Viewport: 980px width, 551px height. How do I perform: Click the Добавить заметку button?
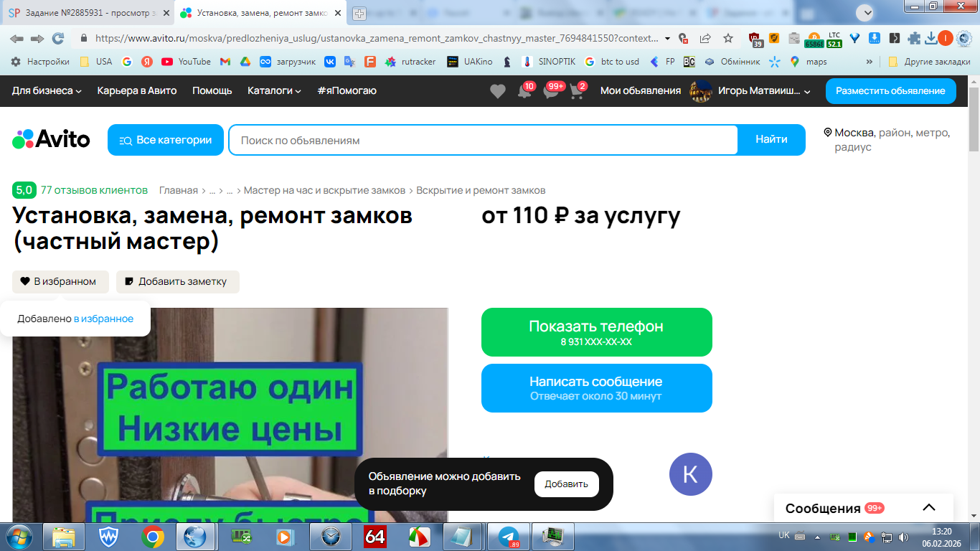pos(178,282)
